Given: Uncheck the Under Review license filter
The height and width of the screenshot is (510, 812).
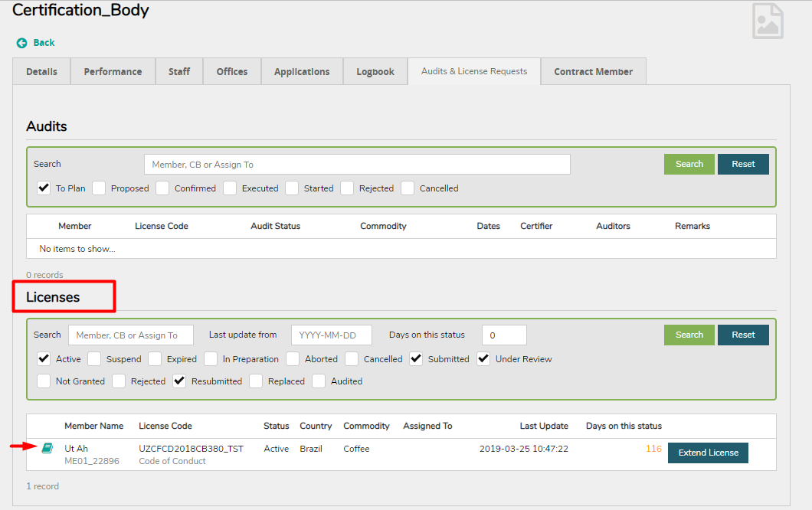Looking at the screenshot, I should point(483,359).
